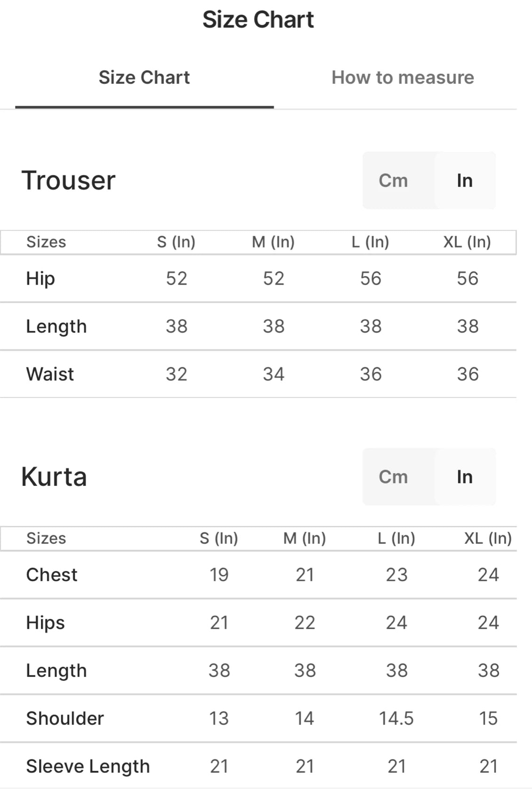Click the Trouser Hip value for size L

[x=371, y=278]
